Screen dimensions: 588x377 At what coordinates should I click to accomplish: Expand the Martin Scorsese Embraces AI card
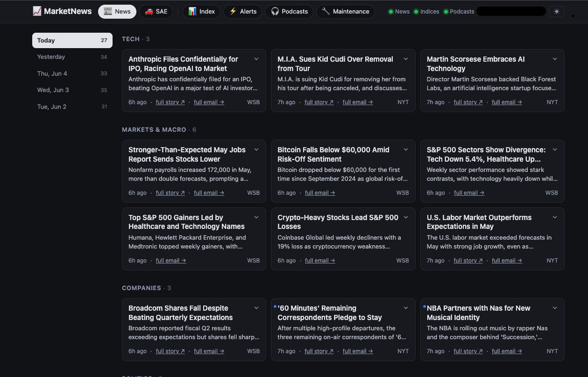[x=555, y=59]
